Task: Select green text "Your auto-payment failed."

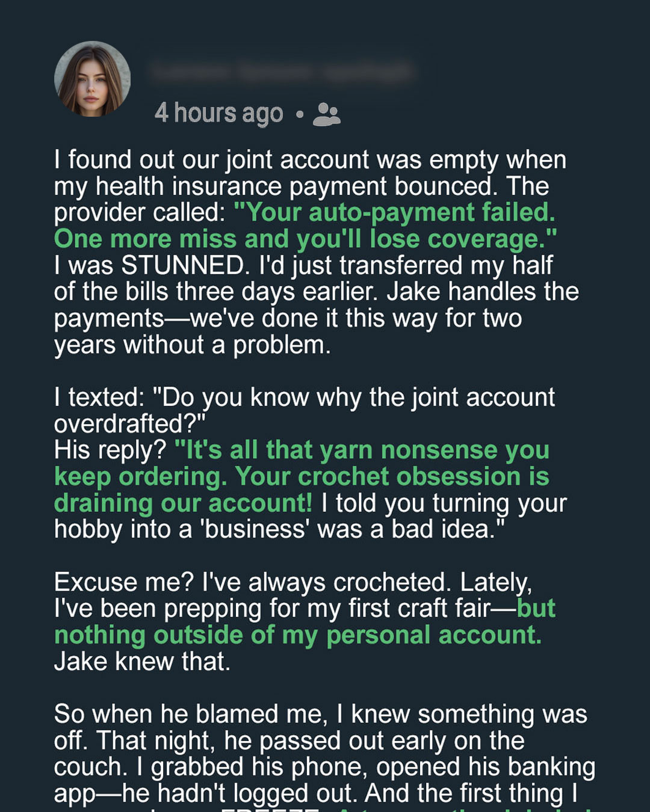Action: [394, 212]
